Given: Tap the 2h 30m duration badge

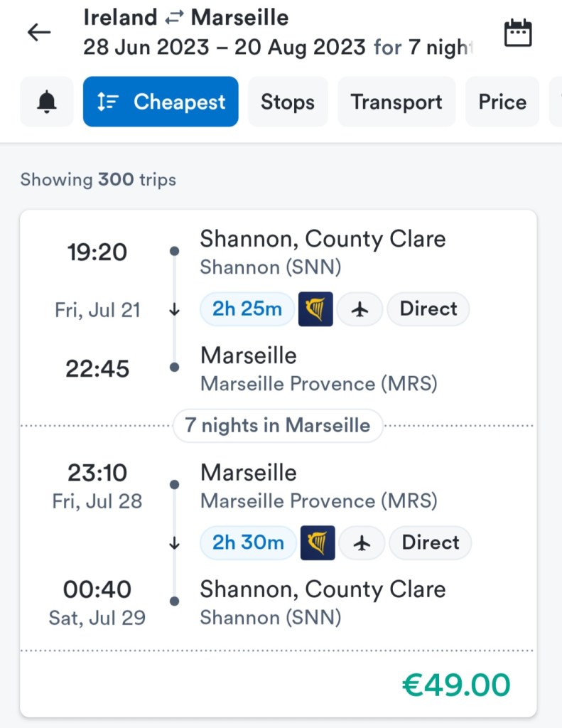Looking at the screenshot, I should click(x=249, y=542).
